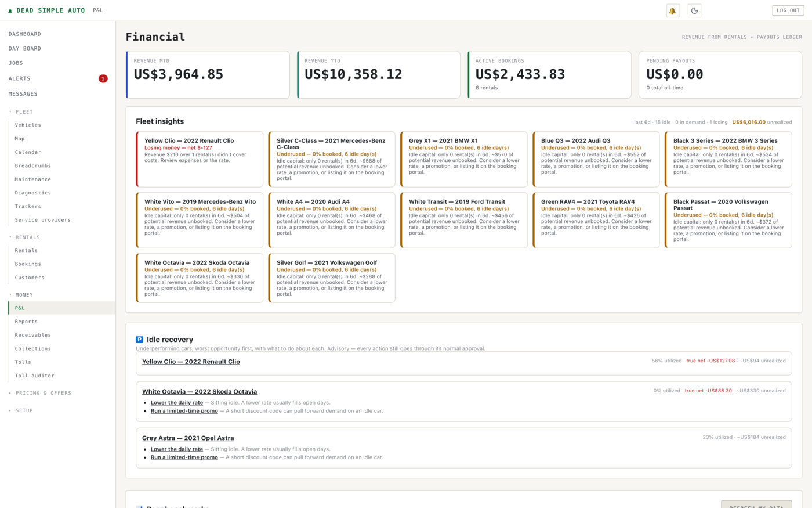
Task: Select the Green RAV4 insight card
Action: [x=596, y=220]
